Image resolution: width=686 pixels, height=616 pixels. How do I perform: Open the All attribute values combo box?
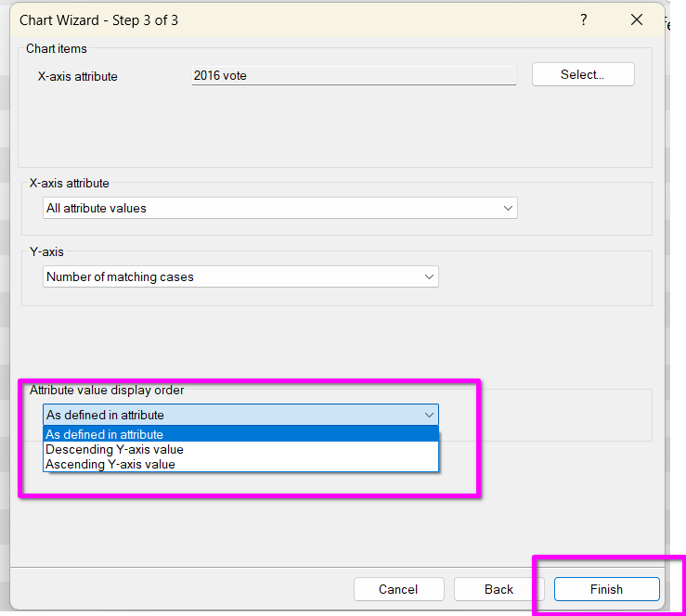278,209
